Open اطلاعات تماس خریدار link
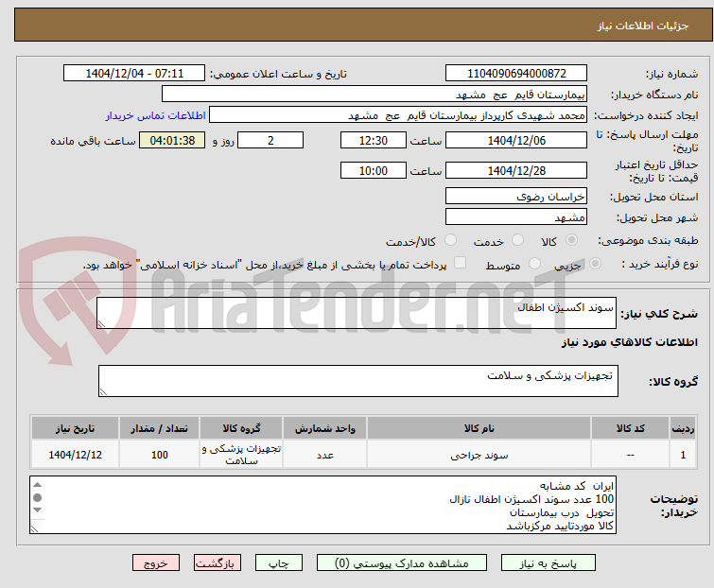 pos(156,115)
